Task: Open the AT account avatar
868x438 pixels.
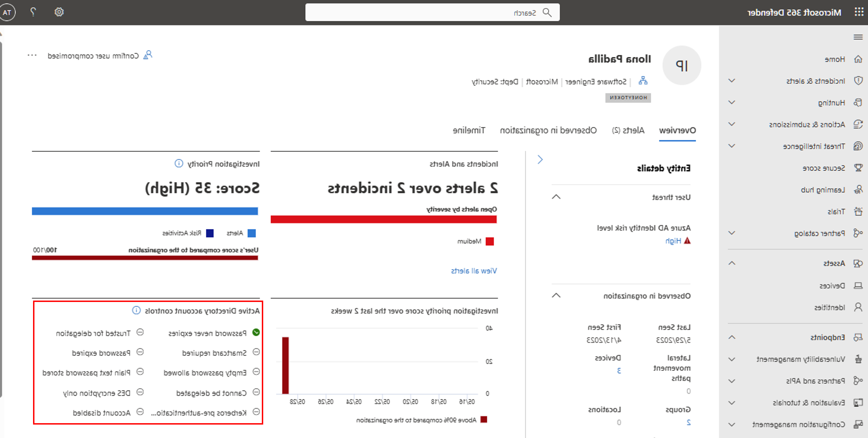Action: (x=7, y=13)
